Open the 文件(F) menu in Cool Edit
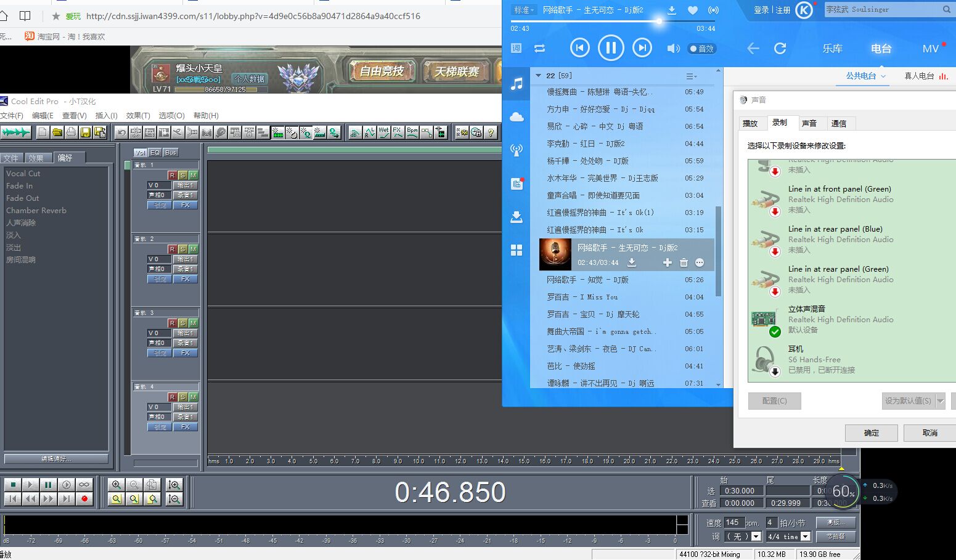The width and height of the screenshot is (956, 560). (x=12, y=115)
